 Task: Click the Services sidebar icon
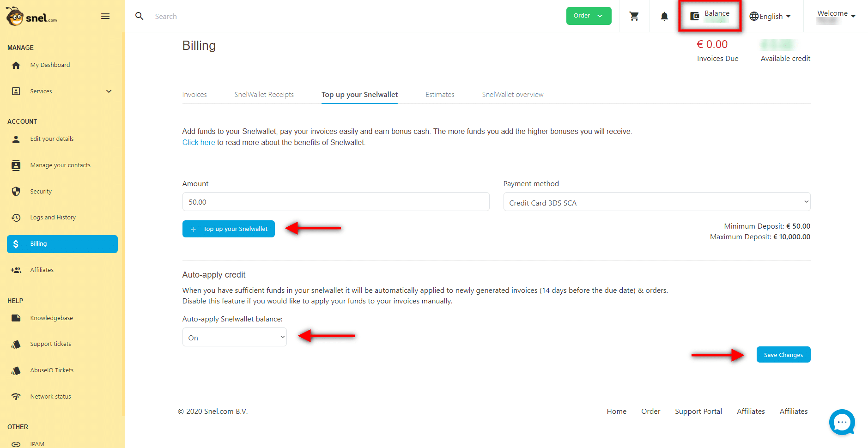click(x=16, y=91)
